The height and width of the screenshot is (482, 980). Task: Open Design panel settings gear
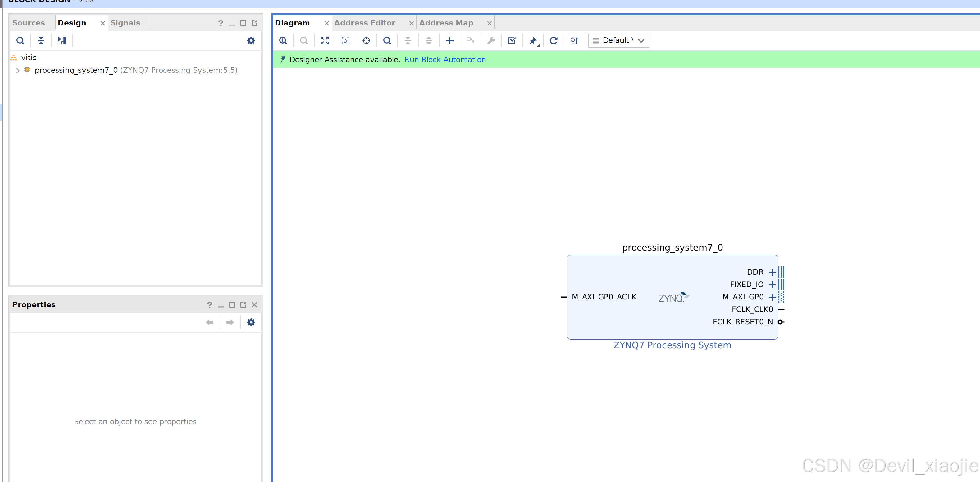[x=251, y=40]
